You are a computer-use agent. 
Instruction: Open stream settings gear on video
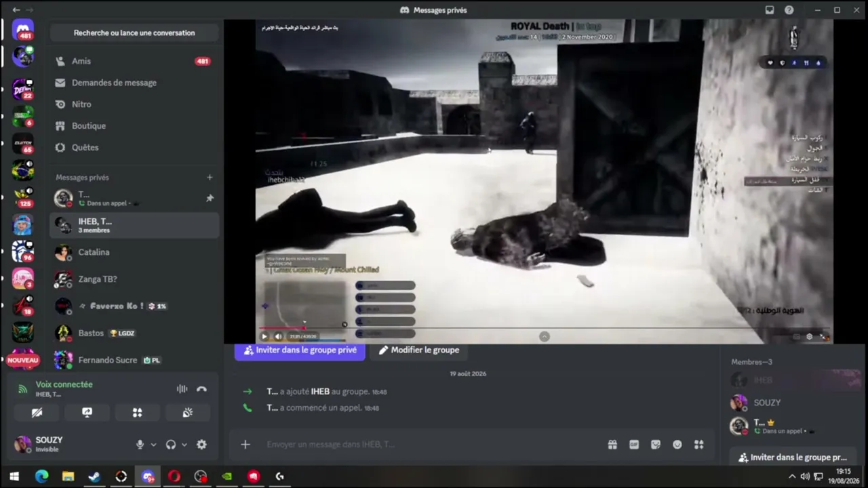pyautogui.click(x=809, y=337)
